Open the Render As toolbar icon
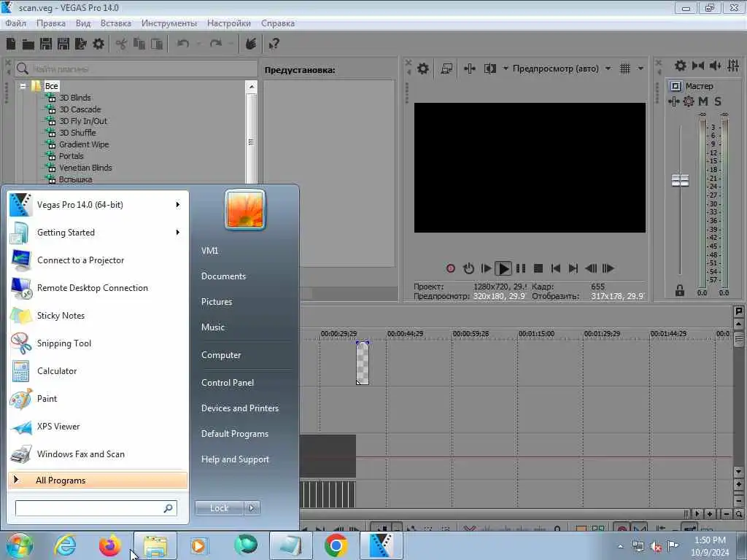The height and width of the screenshot is (560, 747). [x=81, y=44]
